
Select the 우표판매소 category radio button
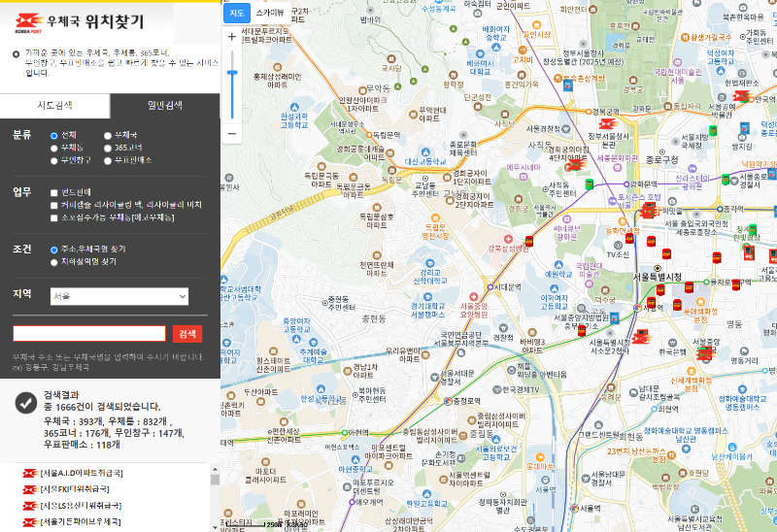tap(108, 160)
